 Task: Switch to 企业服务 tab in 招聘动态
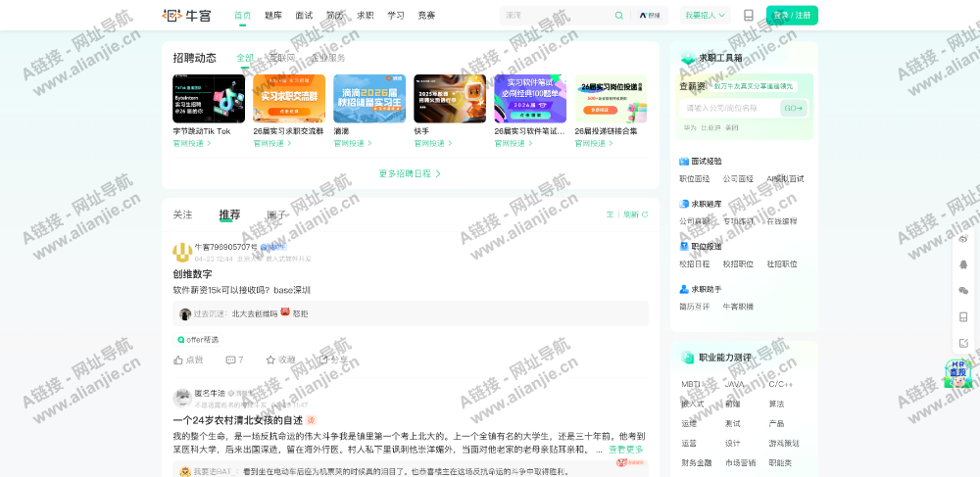click(x=328, y=58)
